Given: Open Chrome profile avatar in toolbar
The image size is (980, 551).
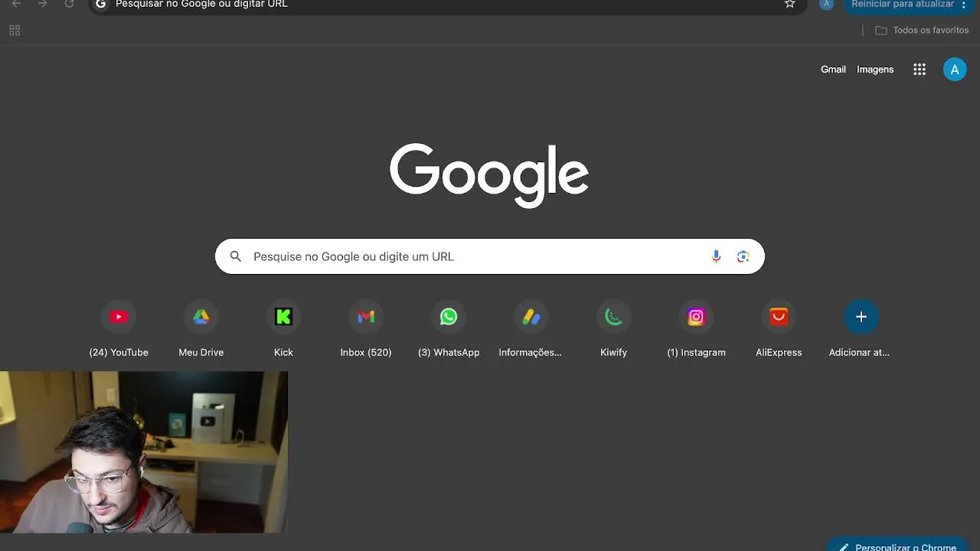Looking at the screenshot, I should coord(826,4).
